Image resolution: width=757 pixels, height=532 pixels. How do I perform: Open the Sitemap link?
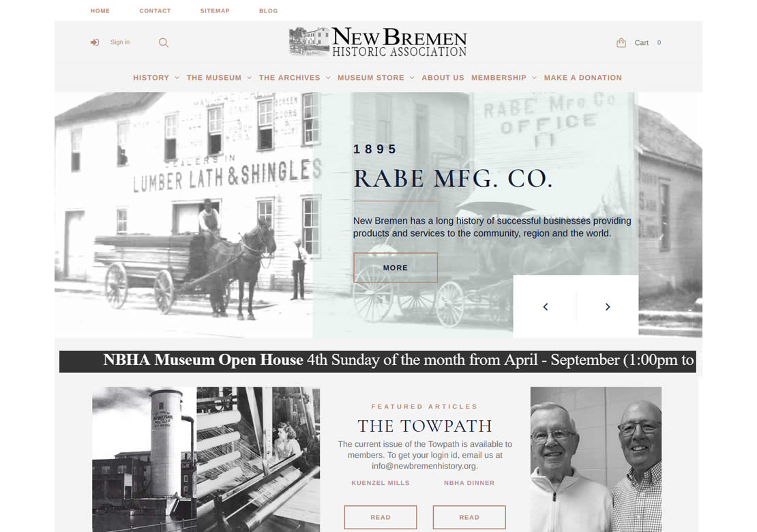coord(215,11)
